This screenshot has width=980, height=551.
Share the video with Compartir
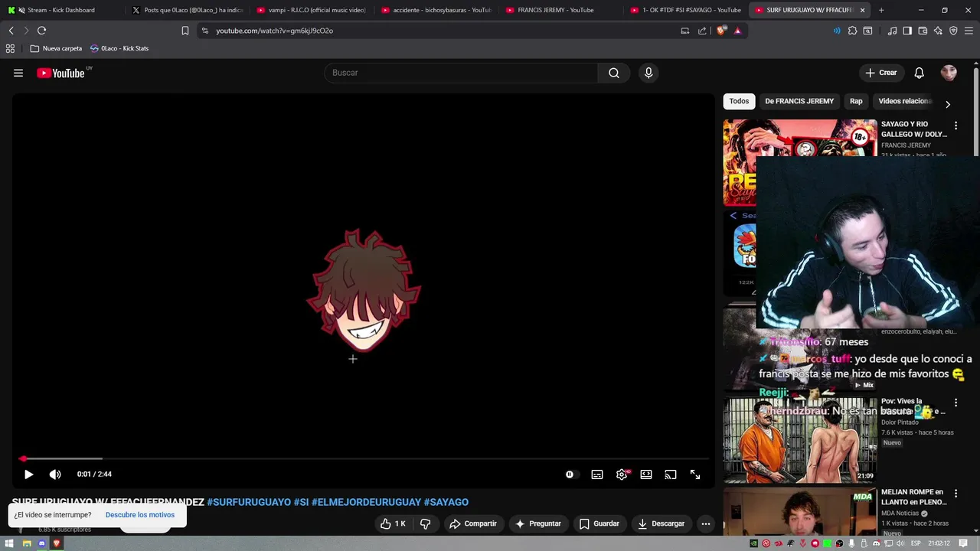click(473, 523)
